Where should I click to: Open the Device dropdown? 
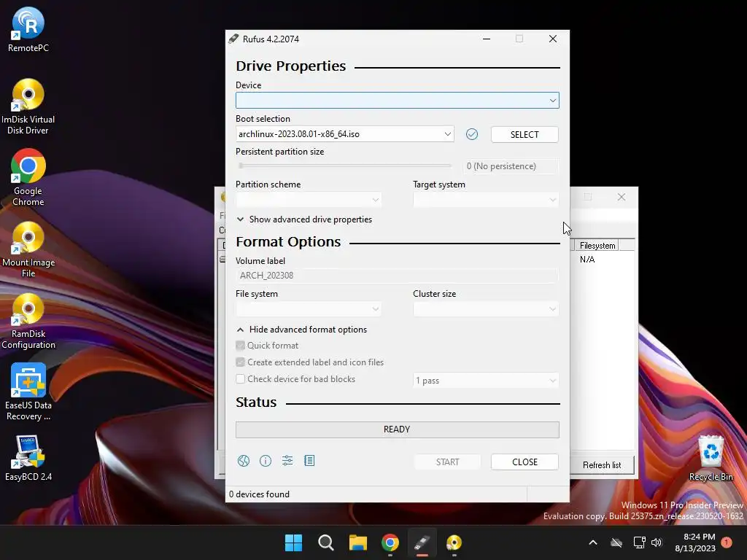[398, 101]
